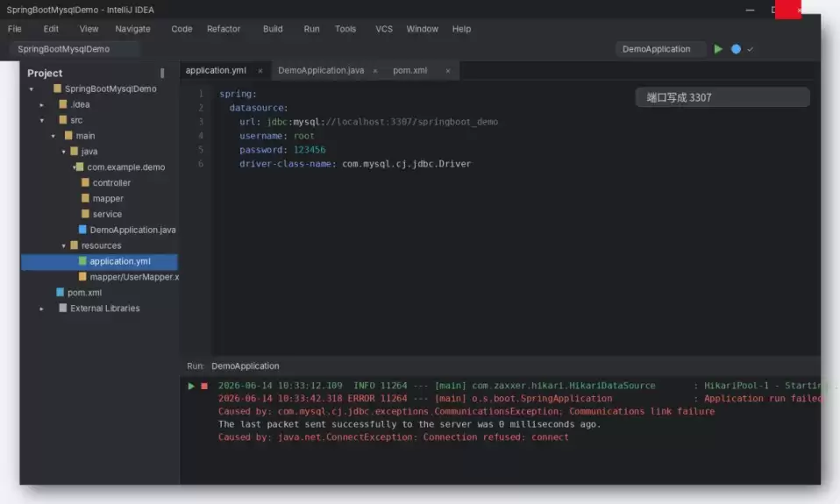Open the Run menu
840x504 pixels.
(311, 29)
